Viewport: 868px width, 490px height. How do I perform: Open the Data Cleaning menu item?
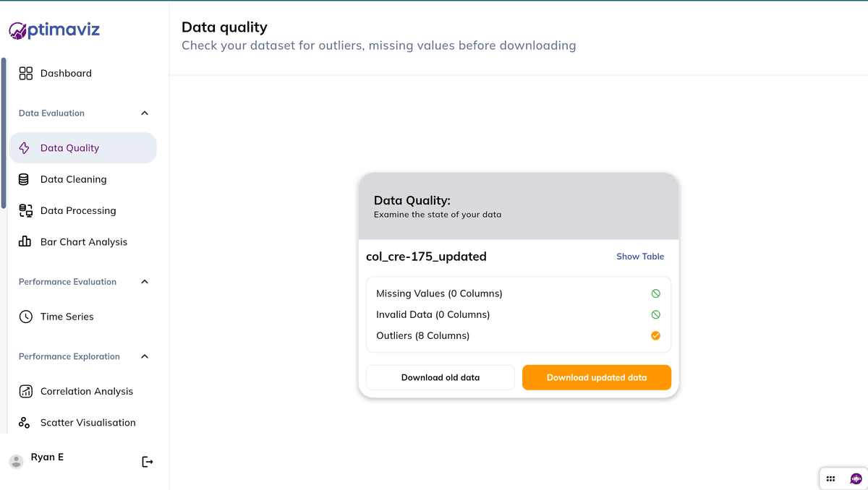73,179
